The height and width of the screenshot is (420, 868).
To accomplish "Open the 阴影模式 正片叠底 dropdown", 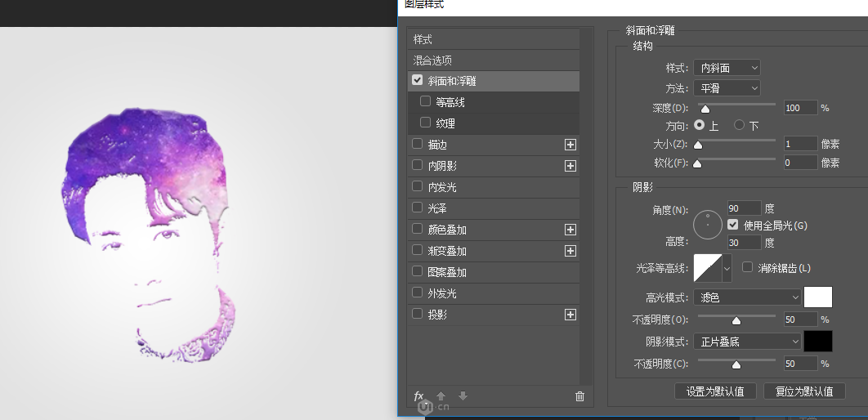I will coord(747,342).
